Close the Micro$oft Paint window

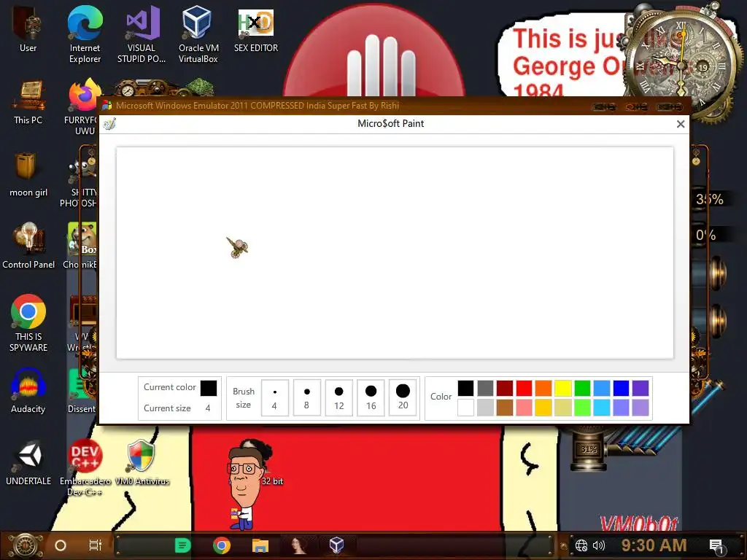tap(681, 124)
